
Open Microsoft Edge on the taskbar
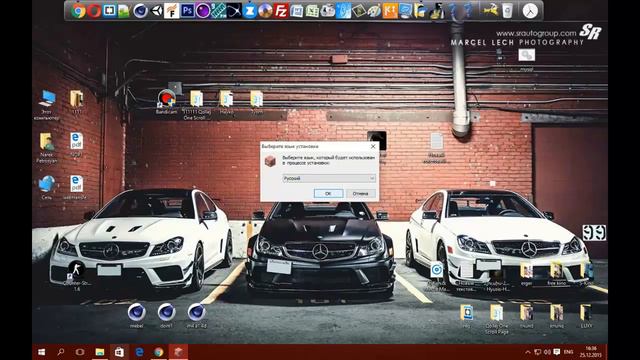pyautogui.click(x=139, y=352)
